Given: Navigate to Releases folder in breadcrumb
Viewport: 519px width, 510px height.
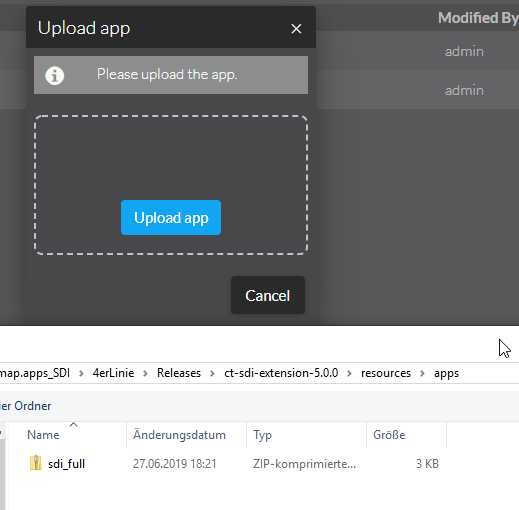Looking at the screenshot, I should tap(179, 373).
